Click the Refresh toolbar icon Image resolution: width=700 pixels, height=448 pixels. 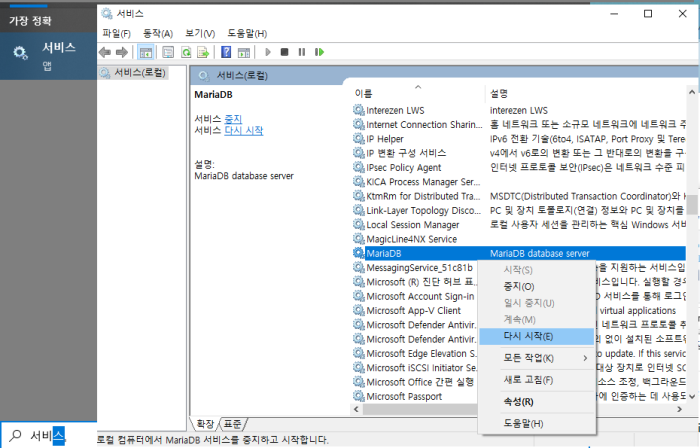click(186, 52)
